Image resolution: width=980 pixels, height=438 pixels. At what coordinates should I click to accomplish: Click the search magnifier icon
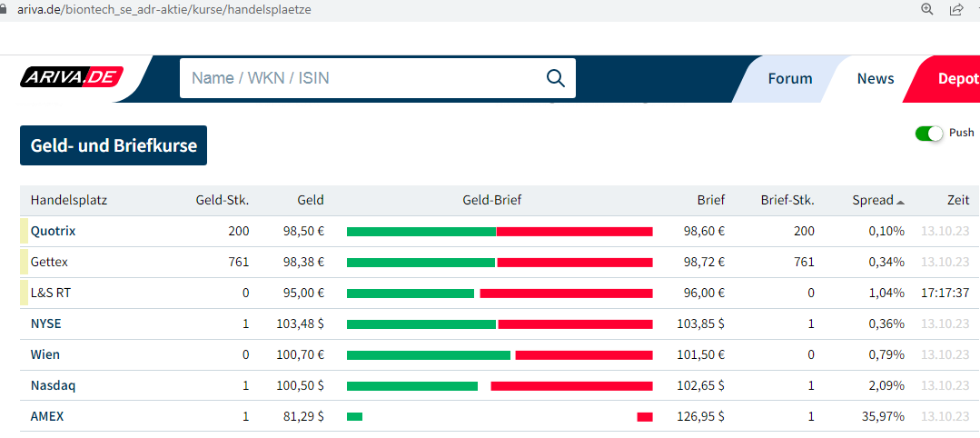coord(555,78)
